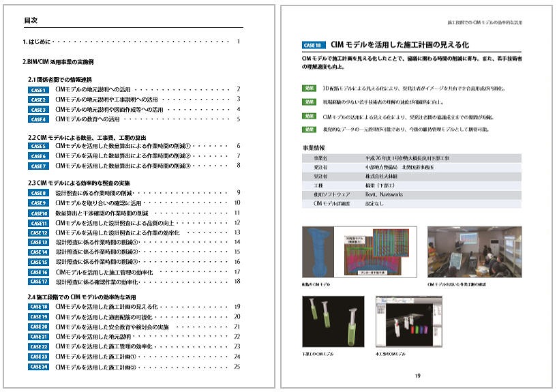Click the Revit, Navisworks cell
557x392 pixels.
click(x=384, y=194)
